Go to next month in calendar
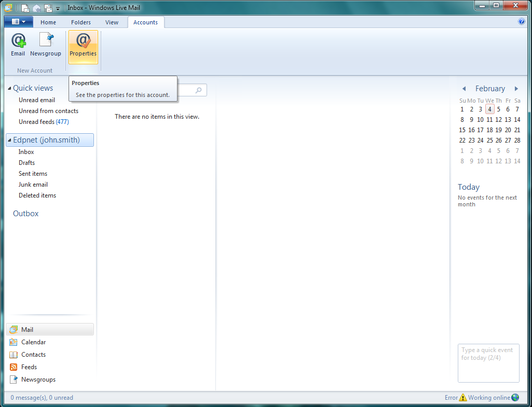The width and height of the screenshot is (532, 407). 516,89
